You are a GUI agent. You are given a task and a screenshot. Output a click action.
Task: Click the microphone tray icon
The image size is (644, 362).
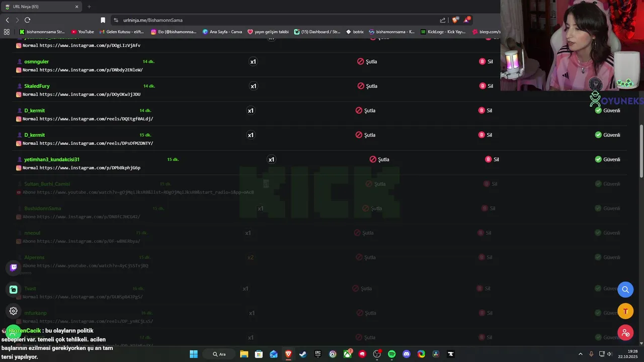591,354
